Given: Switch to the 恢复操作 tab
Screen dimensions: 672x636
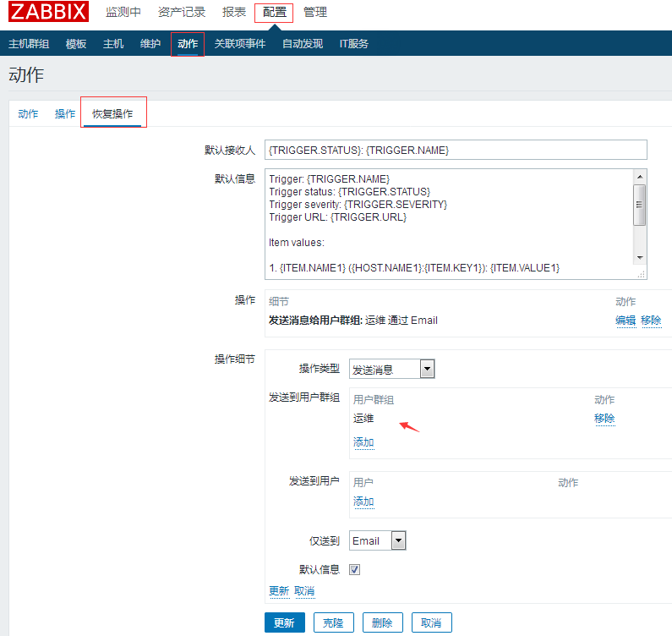Looking at the screenshot, I should point(112,114).
